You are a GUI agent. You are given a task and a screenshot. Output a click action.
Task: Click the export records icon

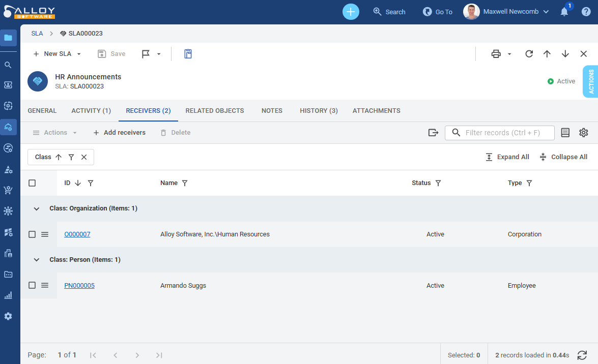coord(433,133)
